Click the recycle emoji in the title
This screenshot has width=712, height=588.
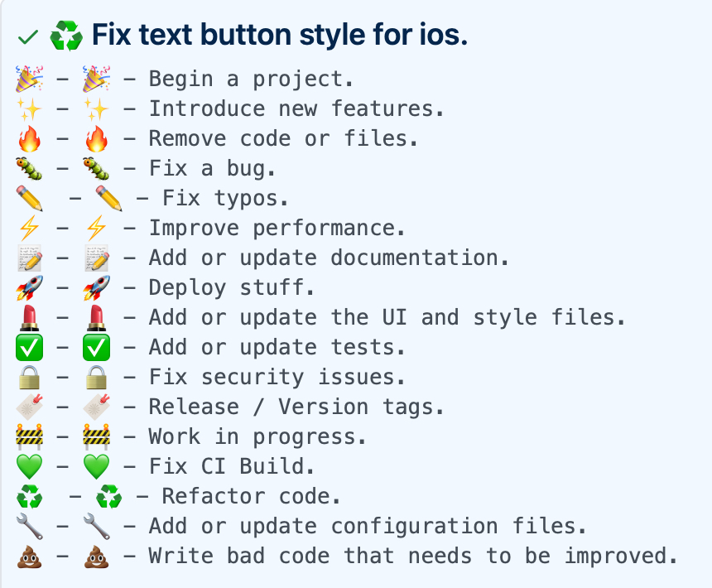click(x=66, y=36)
